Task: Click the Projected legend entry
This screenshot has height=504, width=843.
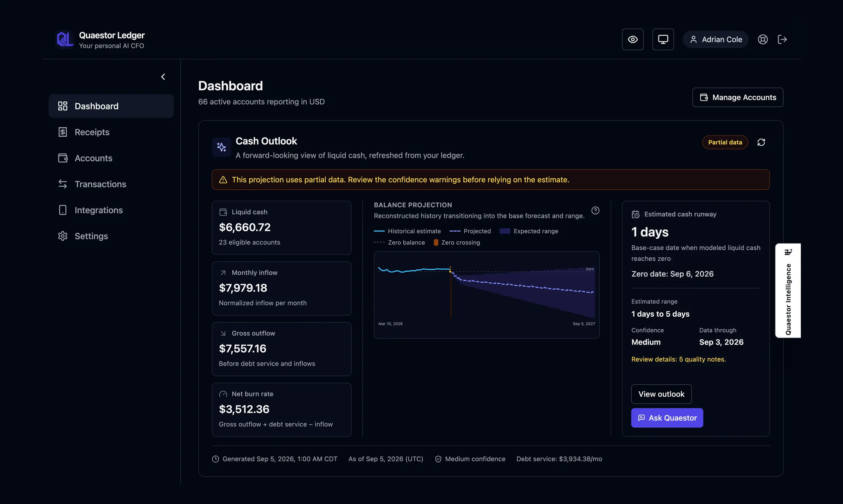Action: [470, 231]
